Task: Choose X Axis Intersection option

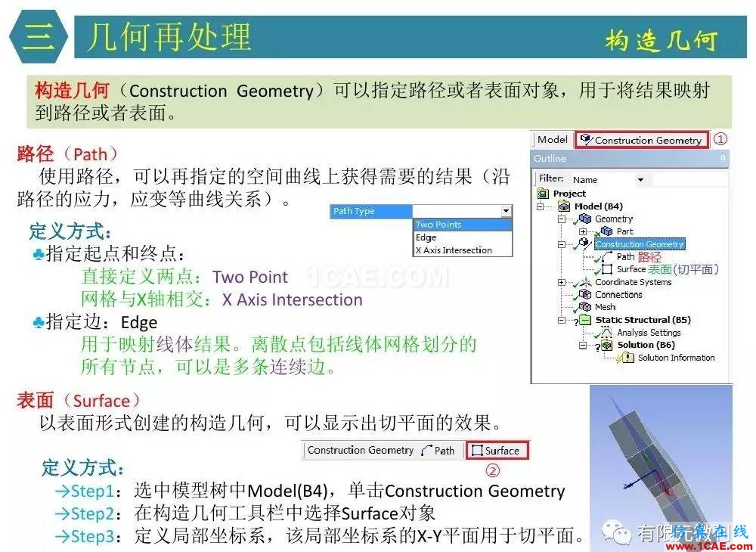Action: 463,250
